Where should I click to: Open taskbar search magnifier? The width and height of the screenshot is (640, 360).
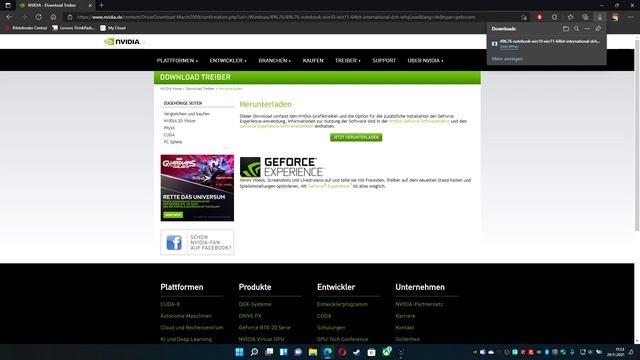pyautogui.click(x=254, y=352)
